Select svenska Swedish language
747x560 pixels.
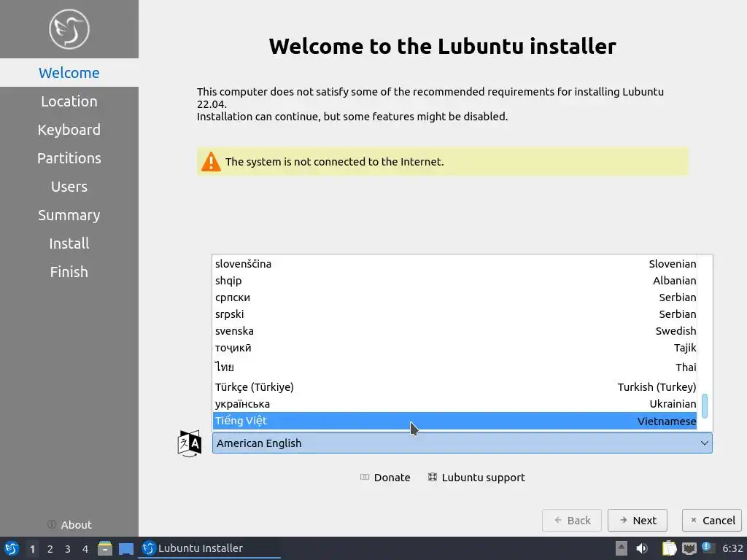tap(455, 331)
